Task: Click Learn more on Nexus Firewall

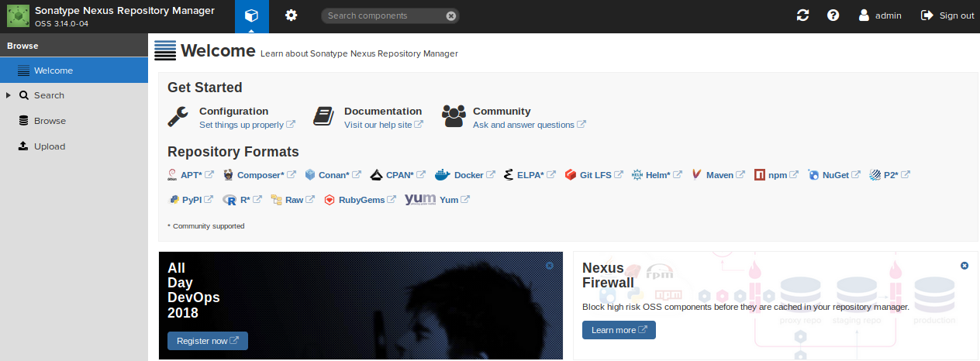Action: (x=619, y=330)
